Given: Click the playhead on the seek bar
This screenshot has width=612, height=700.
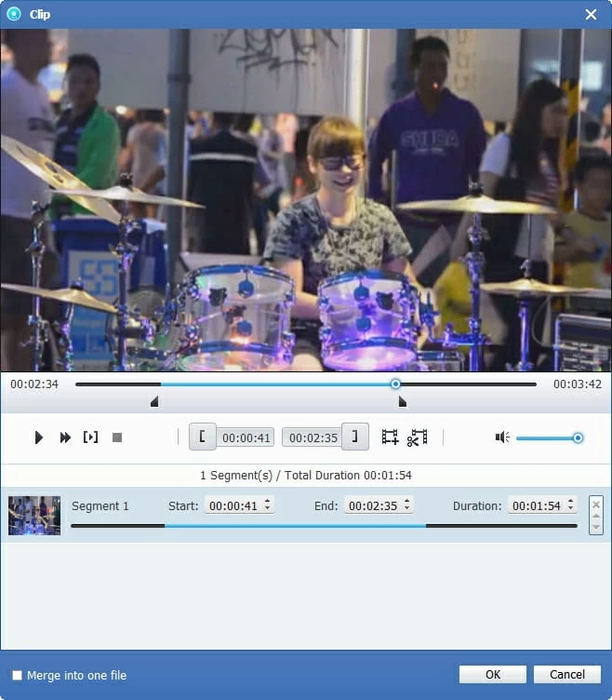Looking at the screenshot, I should (395, 384).
